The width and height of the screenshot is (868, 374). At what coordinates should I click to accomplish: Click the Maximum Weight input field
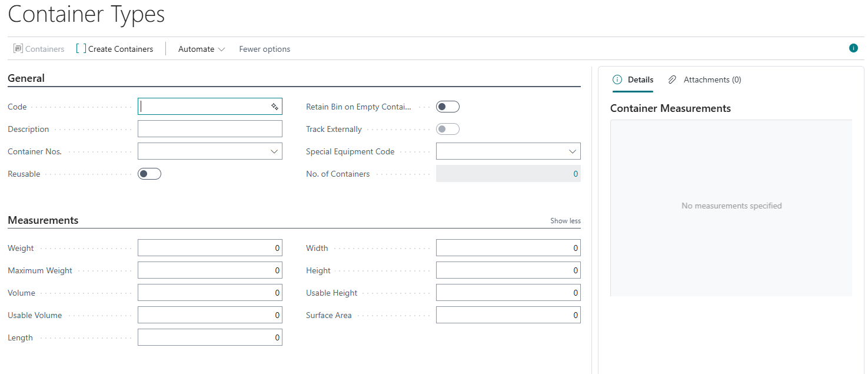tap(209, 270)
